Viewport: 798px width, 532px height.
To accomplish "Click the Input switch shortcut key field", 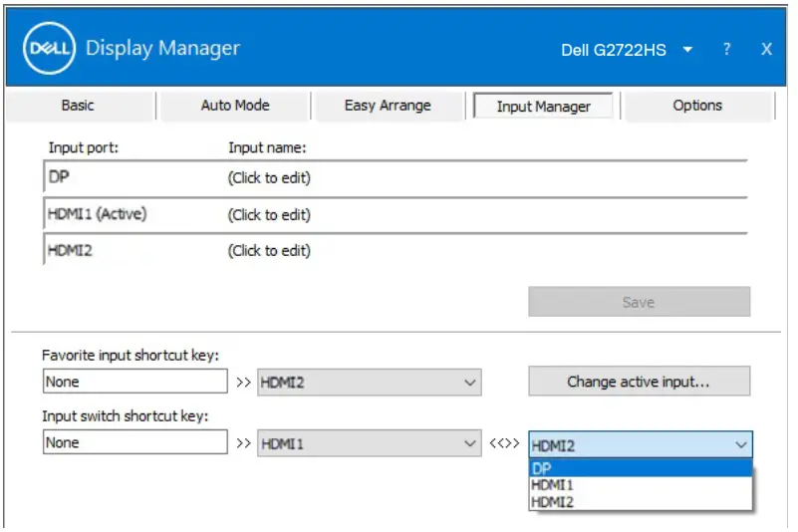I will pyautogui.click(x=134, y=442).
